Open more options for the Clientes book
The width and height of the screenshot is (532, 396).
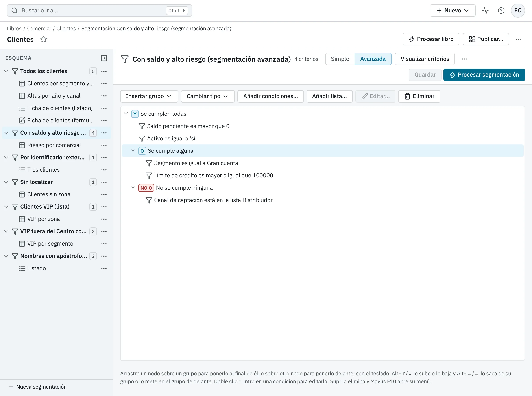519,39
